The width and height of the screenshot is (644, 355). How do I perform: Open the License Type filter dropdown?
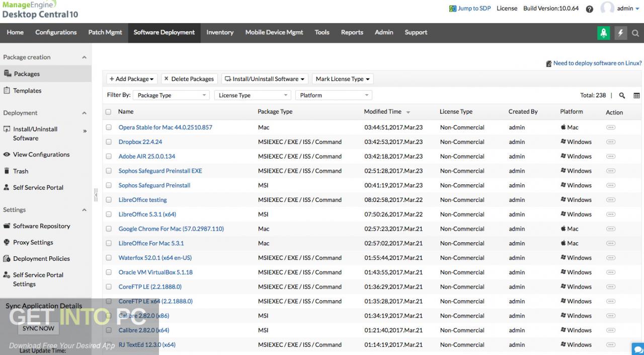pyautogui.click(x=253, y=95)
